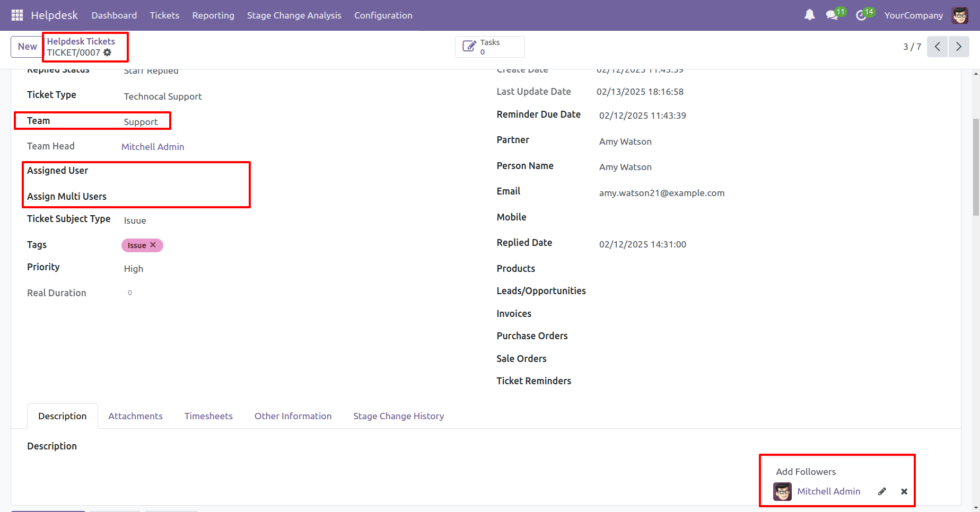Open Priority field showing High
This screenshot has width=980, height=512.
click(134, 269)
